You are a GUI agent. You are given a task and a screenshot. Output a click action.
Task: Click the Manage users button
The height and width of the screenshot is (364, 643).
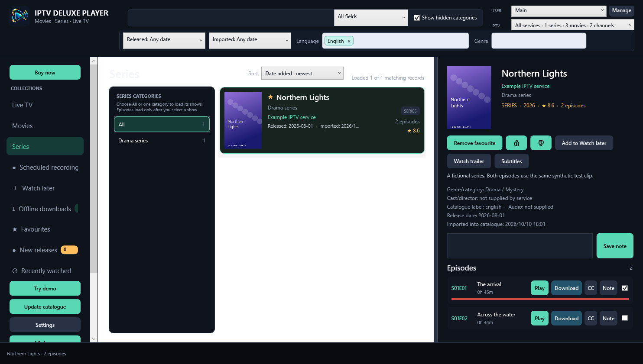tap(621, 11)
